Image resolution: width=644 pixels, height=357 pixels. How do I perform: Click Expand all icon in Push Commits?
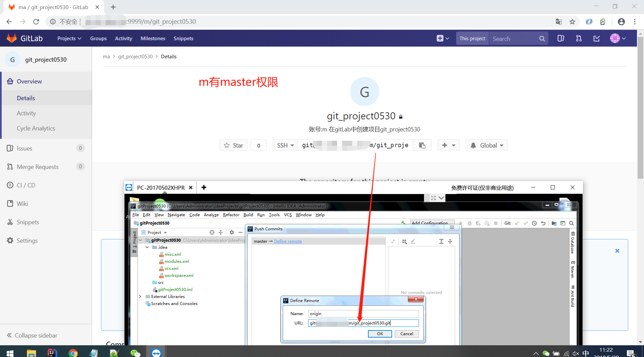(441, 241)
